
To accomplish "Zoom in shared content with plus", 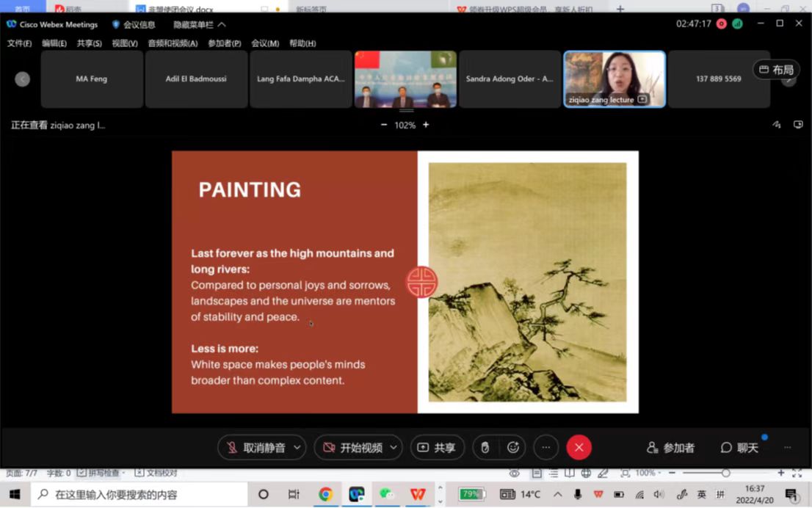I will 426,125.
